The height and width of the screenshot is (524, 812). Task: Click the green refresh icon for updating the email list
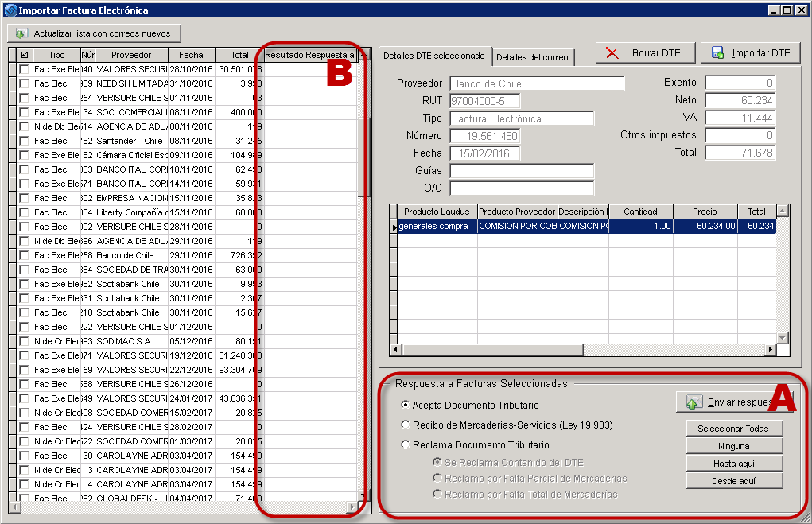pyautogui.click(x=21, y=33)
